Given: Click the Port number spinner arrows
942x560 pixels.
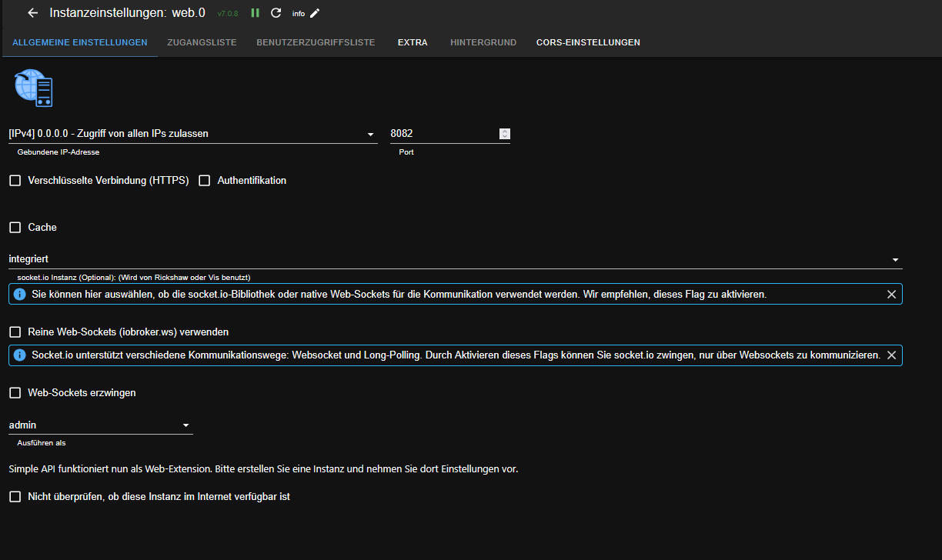Looking at the screenshot, I should [505, 134].
